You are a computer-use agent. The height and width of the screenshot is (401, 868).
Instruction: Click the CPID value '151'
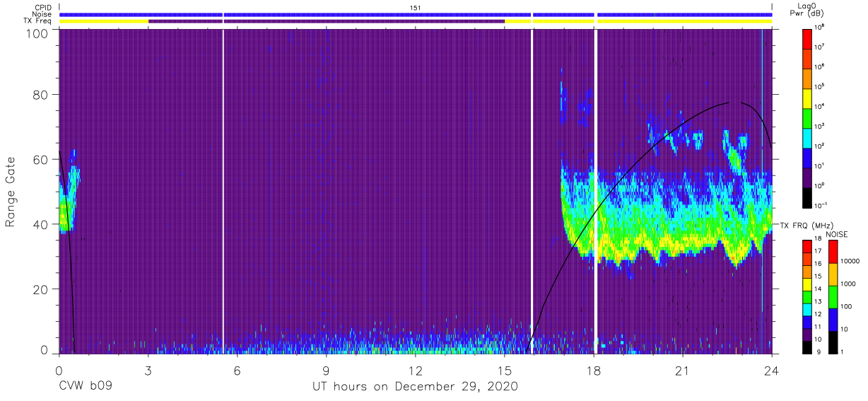[416, 7]
